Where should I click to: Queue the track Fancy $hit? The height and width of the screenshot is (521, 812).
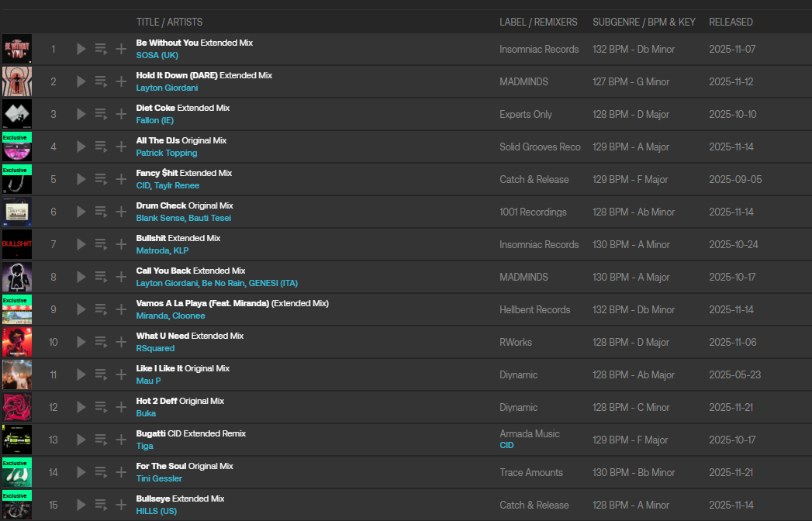[x=101, y=179]
